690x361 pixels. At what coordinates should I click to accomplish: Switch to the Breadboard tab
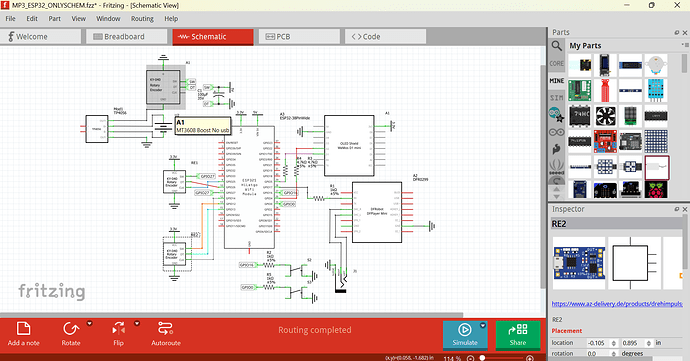126,37
